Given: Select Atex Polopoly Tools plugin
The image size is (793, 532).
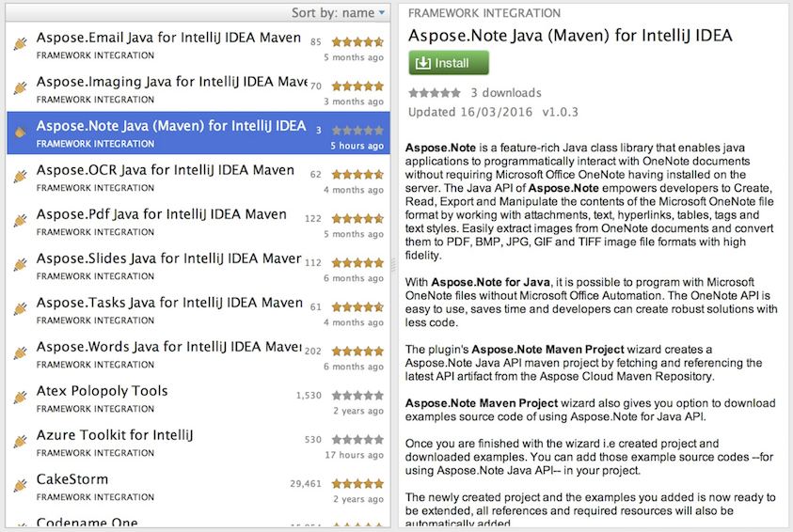Looking at the screenshot, I should [x=198, y=399].
